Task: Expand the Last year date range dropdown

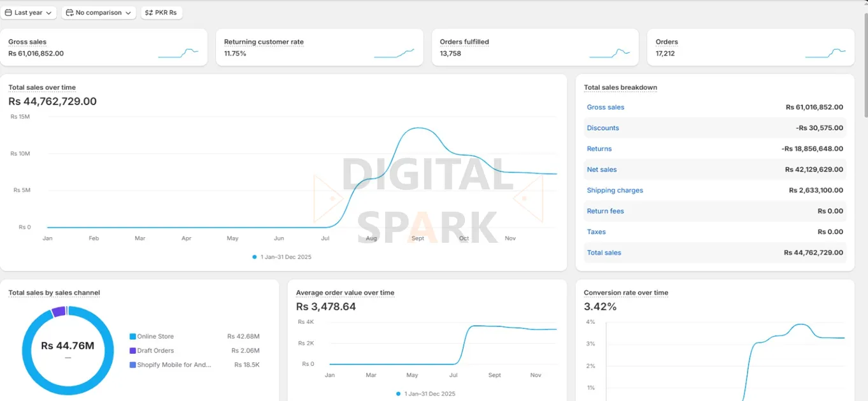Action: coord(29,12)
